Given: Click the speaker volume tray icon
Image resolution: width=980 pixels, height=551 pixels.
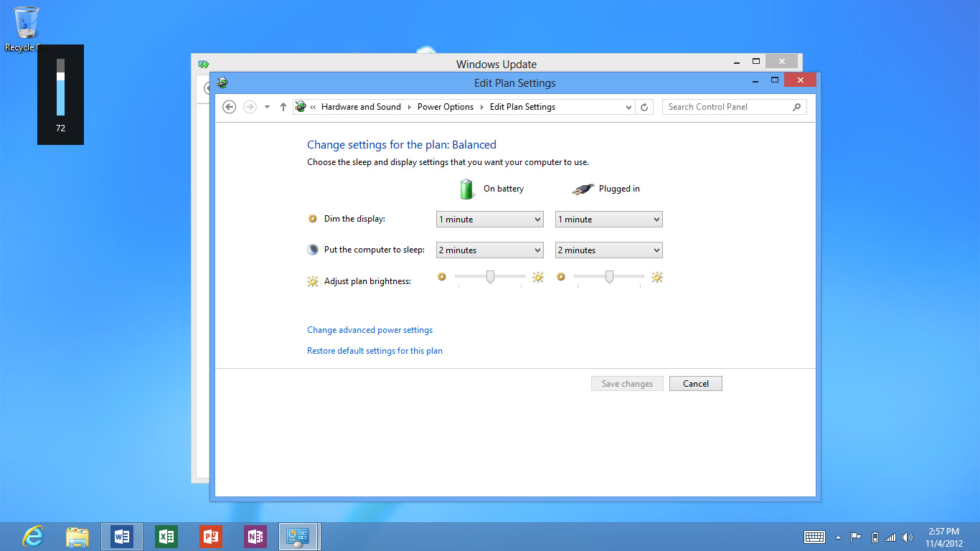Looking at the screenshot, I should [x=908, y=537].
